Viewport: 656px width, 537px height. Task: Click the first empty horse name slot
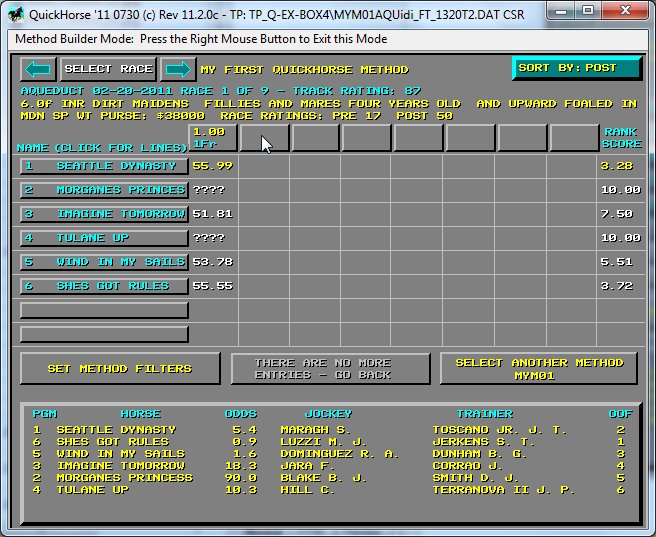104,310
